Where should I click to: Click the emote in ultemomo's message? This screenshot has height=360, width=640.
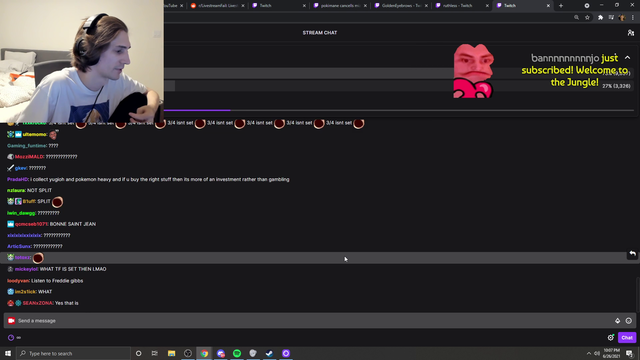tap(53, 135)
